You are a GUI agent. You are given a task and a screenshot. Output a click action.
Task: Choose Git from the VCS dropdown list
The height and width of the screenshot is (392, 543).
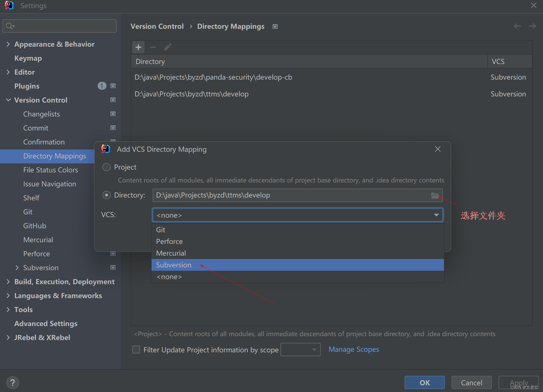(161, 230)
